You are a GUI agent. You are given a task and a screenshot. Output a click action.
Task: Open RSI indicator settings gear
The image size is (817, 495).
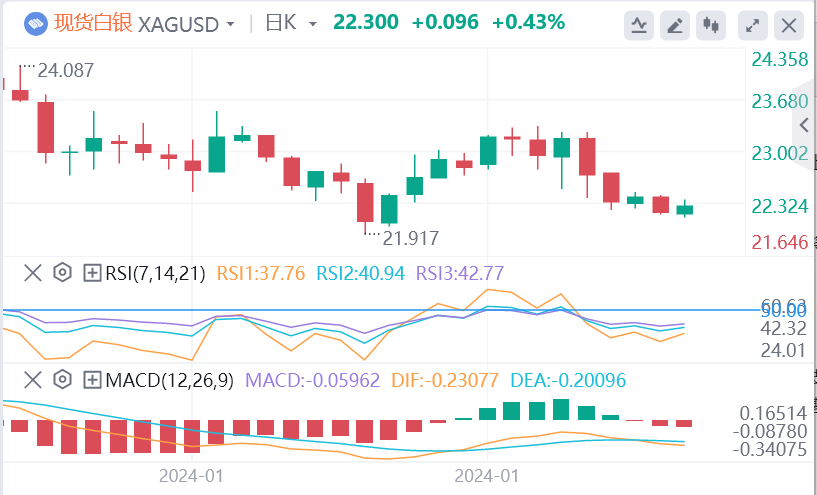62,272
